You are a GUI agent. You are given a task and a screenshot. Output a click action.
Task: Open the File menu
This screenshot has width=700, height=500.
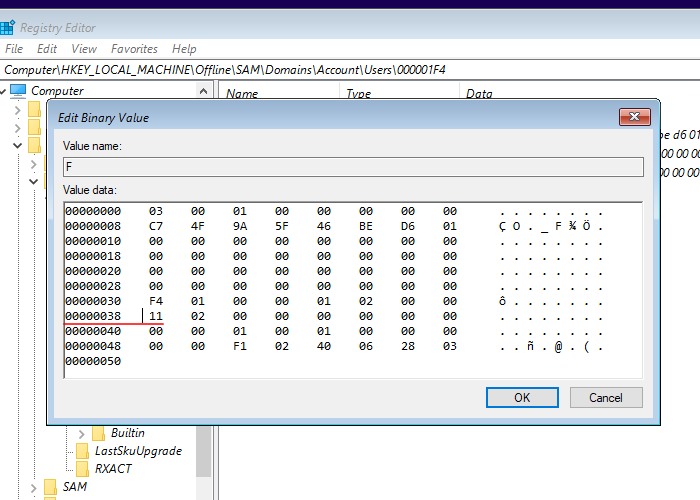point(14,49)
